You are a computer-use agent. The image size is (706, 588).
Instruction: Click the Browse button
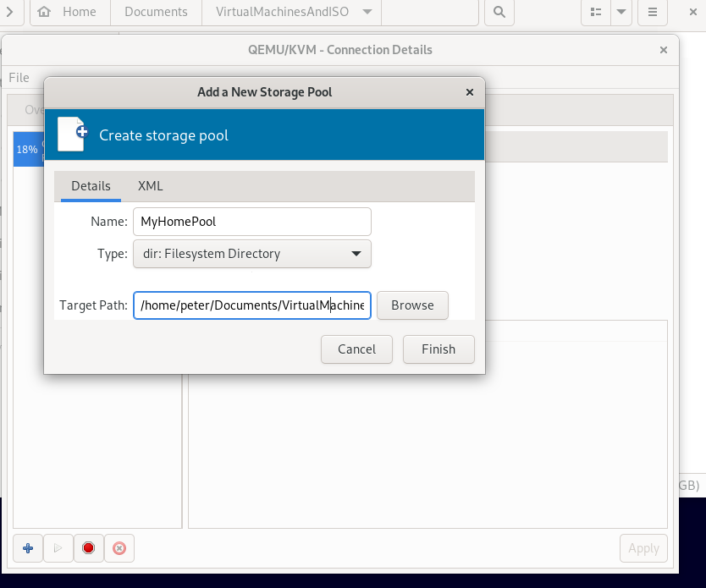(412, 305)
